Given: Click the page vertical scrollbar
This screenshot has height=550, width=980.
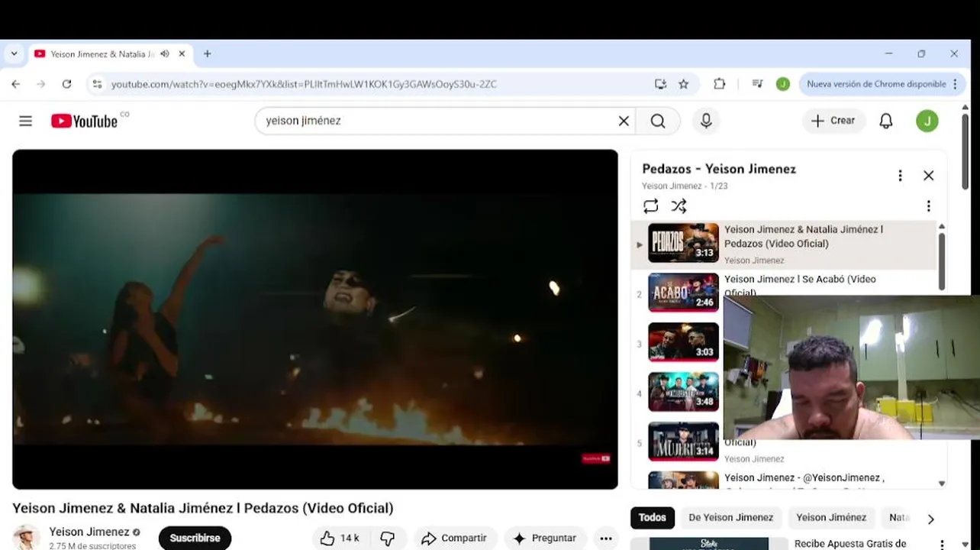Looking at the screenshot, I should pos(965,153).
